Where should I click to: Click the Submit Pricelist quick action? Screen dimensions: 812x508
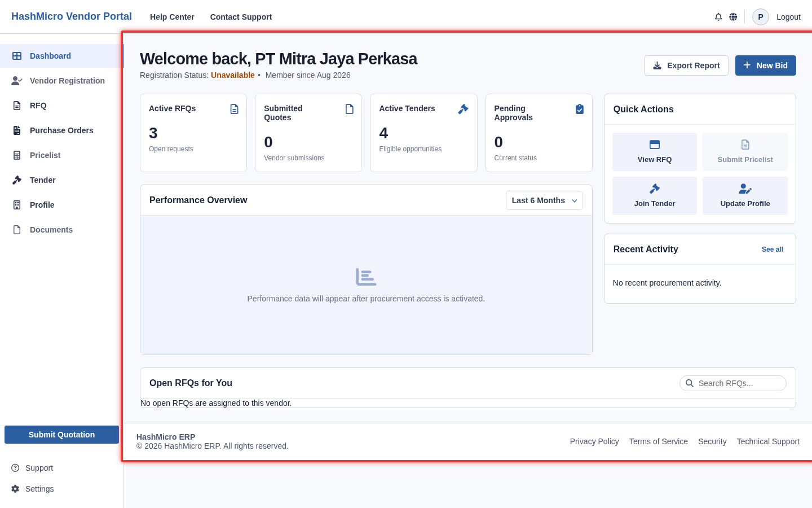point(745,152)
